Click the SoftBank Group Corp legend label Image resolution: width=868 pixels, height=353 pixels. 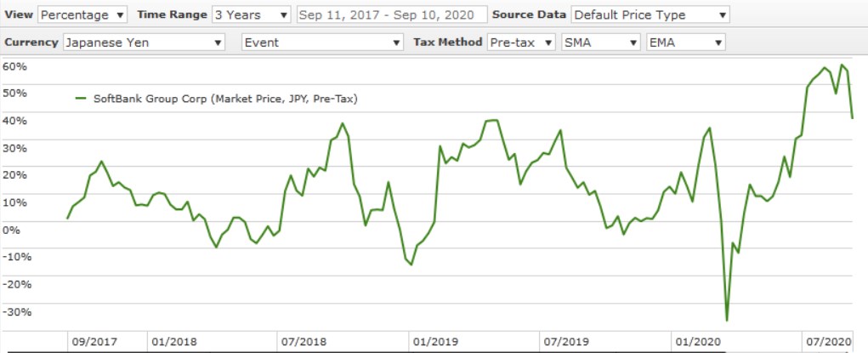tap(224, 99)
